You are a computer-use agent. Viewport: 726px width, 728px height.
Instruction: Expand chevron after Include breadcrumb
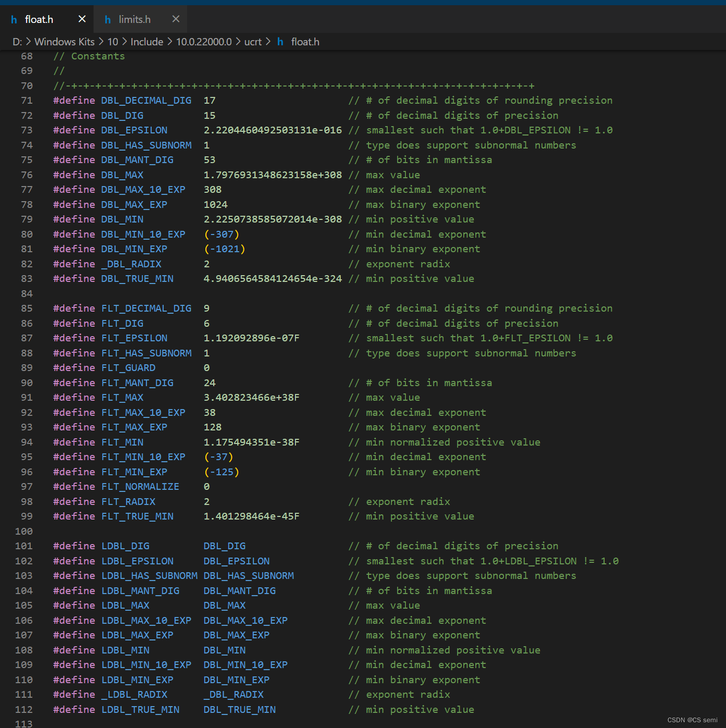[170, 42]
